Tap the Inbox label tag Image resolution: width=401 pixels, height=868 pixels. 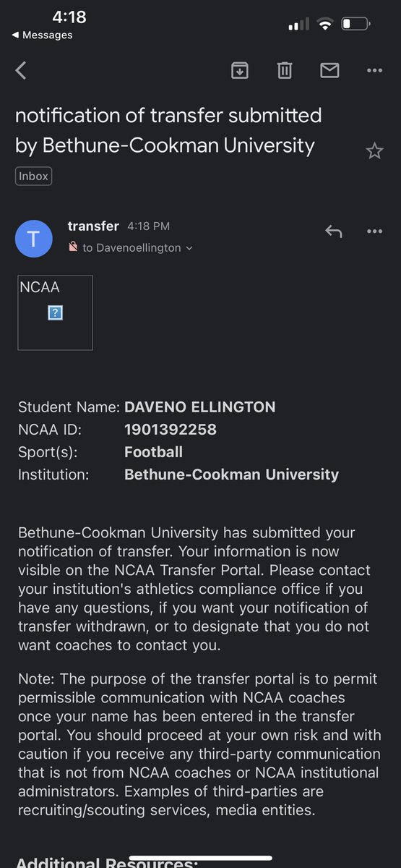click(x=33, y=176)
